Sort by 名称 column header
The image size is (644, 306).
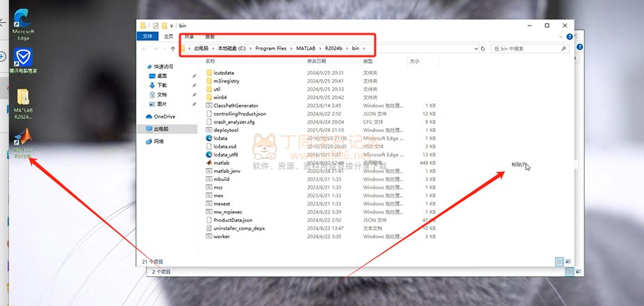[x=210, y=61]
